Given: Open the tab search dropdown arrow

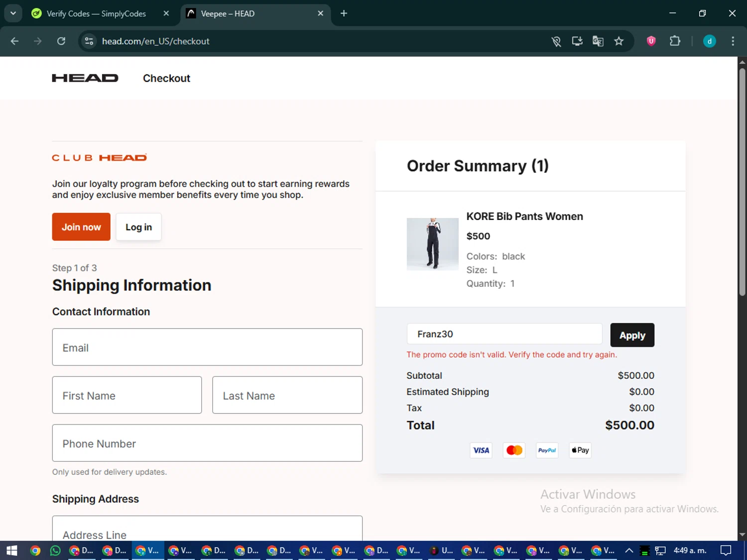Looking at the screenshot, I should click(13, 13).
